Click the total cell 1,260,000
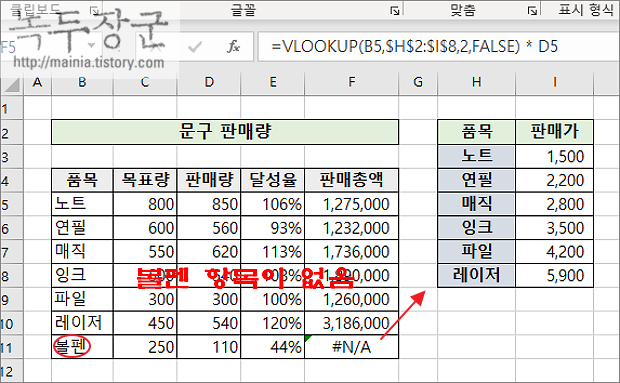620x383 pixels. tap(352, 299)
